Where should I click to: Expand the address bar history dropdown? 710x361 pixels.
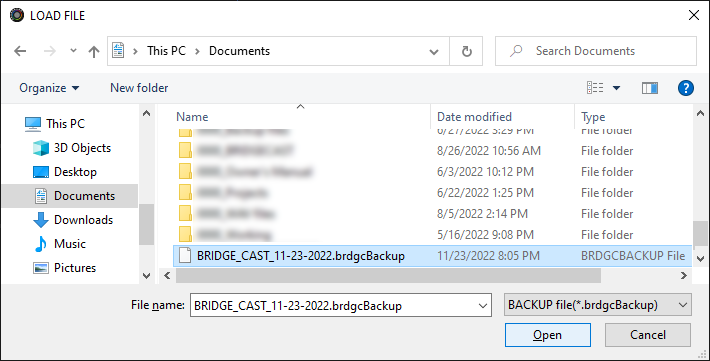pos(434,51)
